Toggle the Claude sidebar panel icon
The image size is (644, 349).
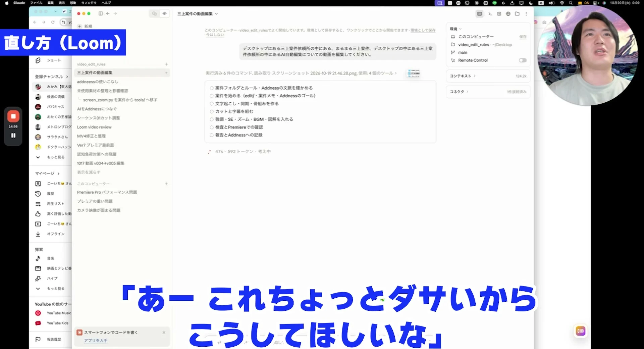(101, 13)
